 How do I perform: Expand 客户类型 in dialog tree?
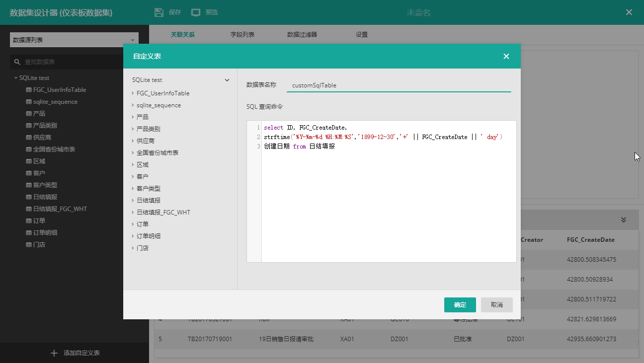133,188
